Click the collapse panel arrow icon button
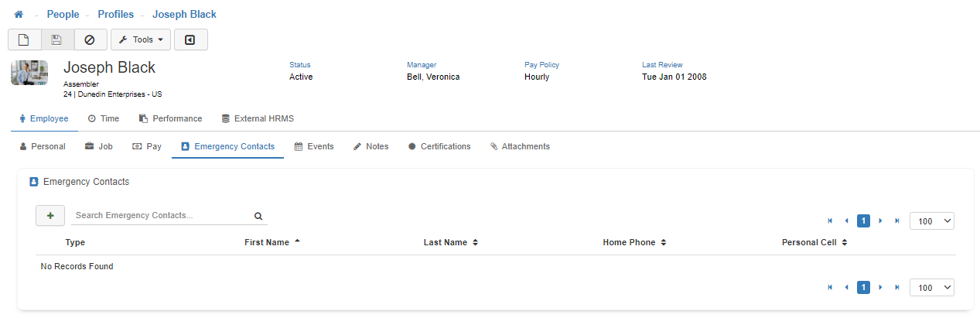 pos(190,39)
